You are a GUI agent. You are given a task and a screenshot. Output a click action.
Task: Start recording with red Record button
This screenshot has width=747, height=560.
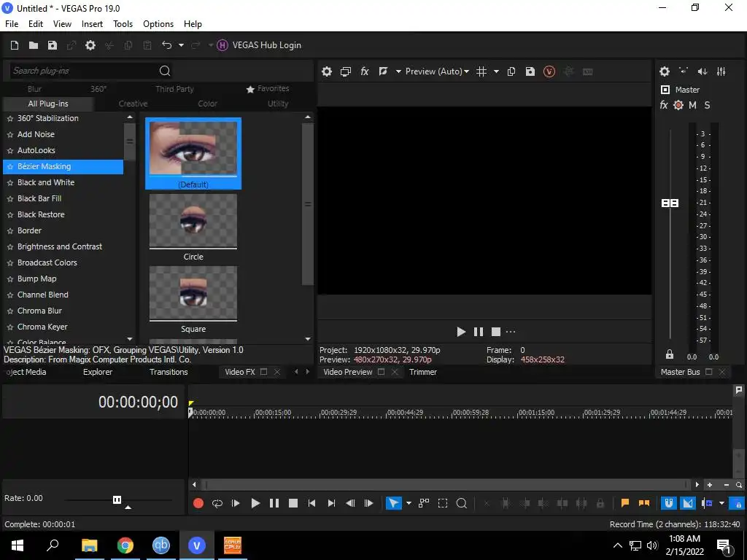coord(198,503)
